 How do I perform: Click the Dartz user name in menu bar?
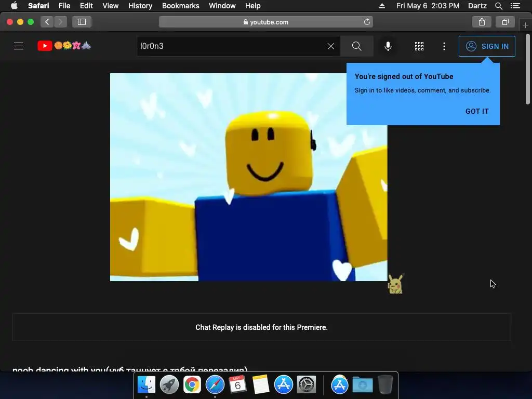tap(477, 6)
